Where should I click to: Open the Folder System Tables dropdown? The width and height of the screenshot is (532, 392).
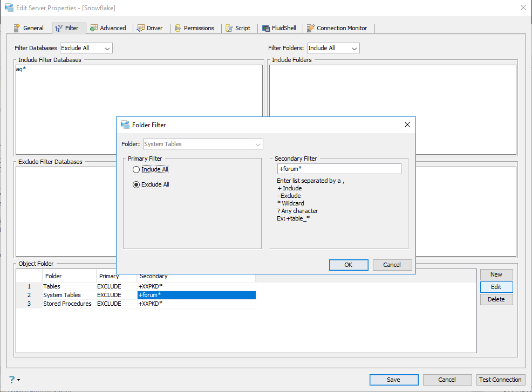pos(203,144)
